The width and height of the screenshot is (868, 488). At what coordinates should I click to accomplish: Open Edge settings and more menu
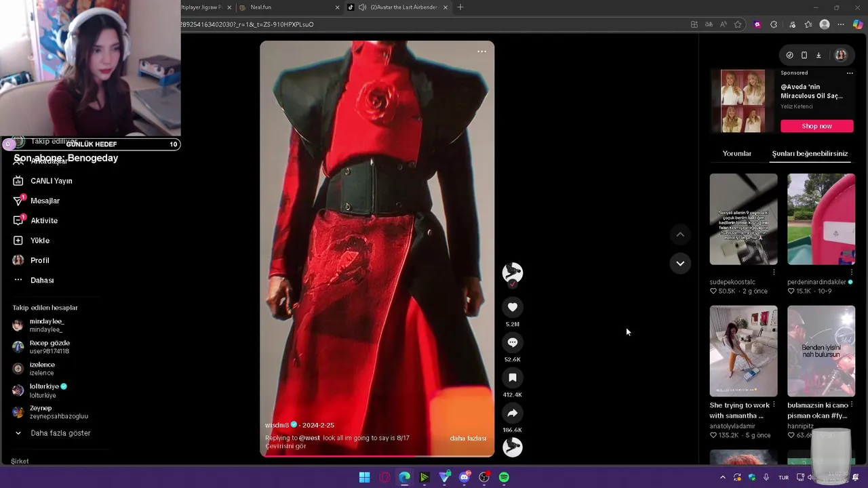(x=841, y=24)
